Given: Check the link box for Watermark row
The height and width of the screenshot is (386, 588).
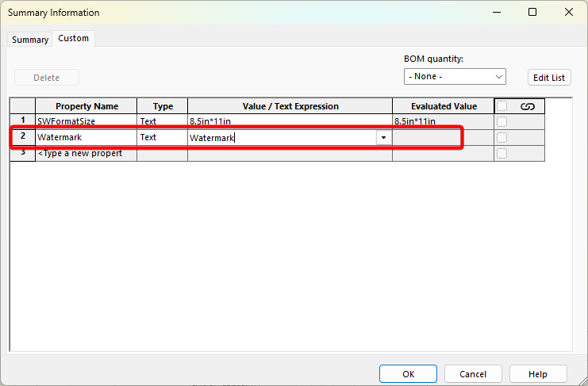Looking at the screenshot, I should pyautogui.click(x=502, y=137).
